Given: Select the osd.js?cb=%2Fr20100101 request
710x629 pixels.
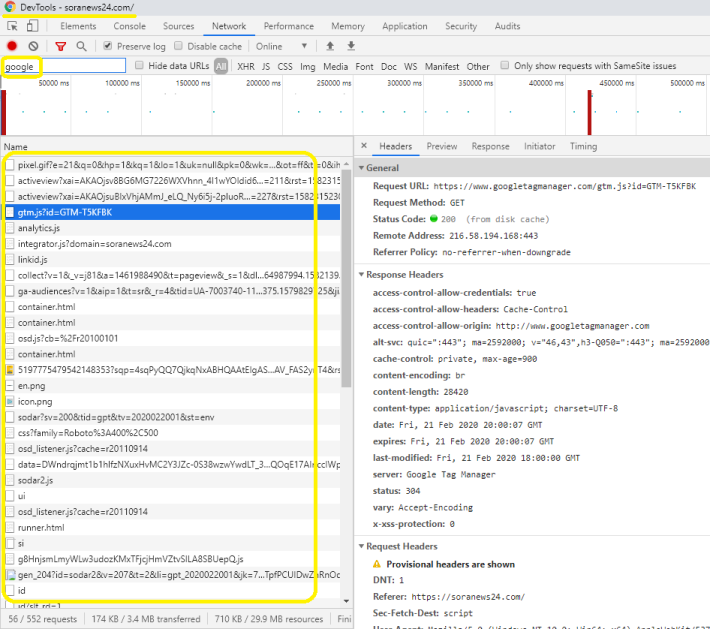Looking at the screenshot, I should [x=172, y=338].
